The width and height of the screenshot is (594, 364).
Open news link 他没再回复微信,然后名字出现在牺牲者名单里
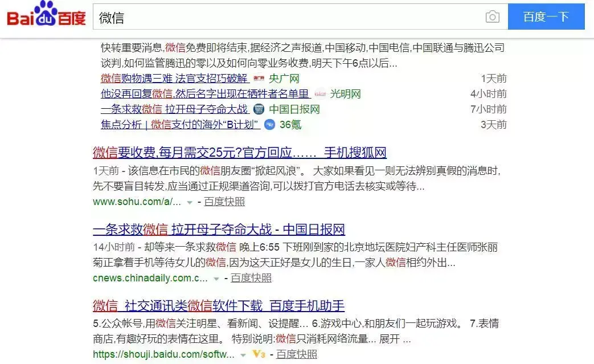206,93
